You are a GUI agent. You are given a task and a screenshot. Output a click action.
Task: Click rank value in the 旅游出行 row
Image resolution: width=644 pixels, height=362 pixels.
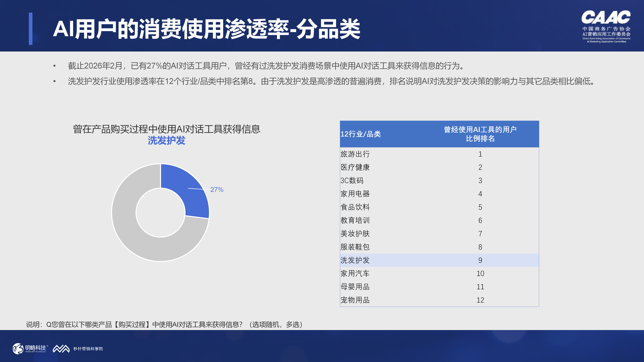click(480, 154)
